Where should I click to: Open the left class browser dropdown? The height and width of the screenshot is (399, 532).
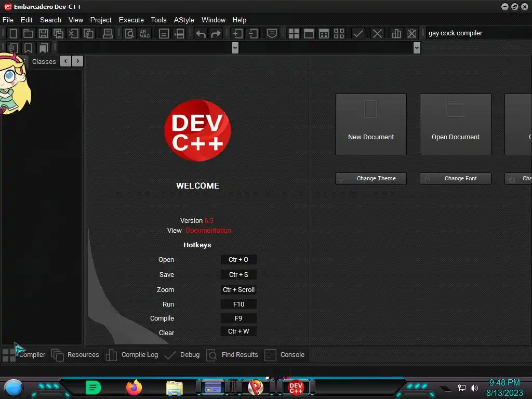[235, 48]
